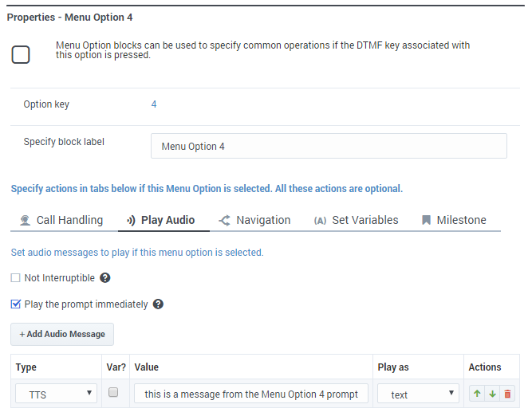Move audio message up with green arrow
The width and height of the screenshot is (532, 420).
click(x=477, y=394)
